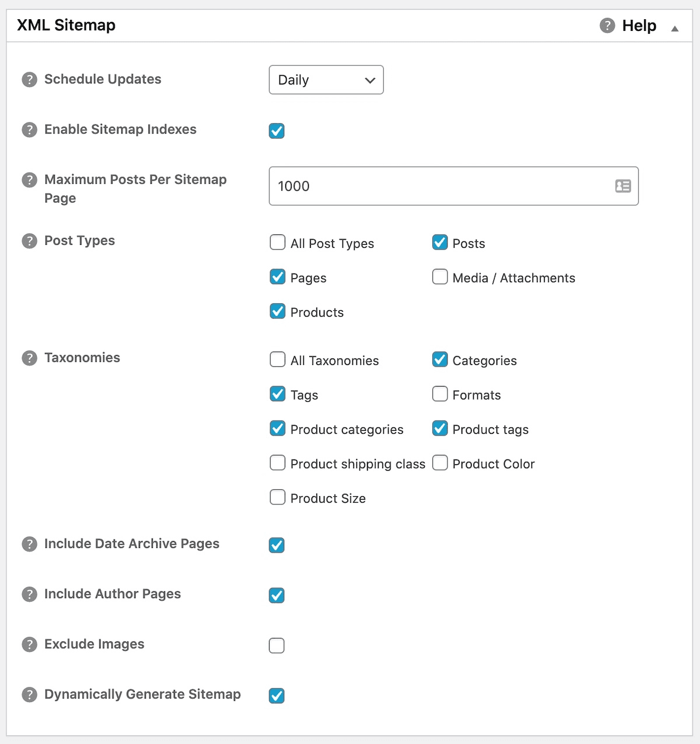Viewport: 700px width, 744px height.
Task: Open help tooltip for Post Types
Action: [x=29, y=241]
